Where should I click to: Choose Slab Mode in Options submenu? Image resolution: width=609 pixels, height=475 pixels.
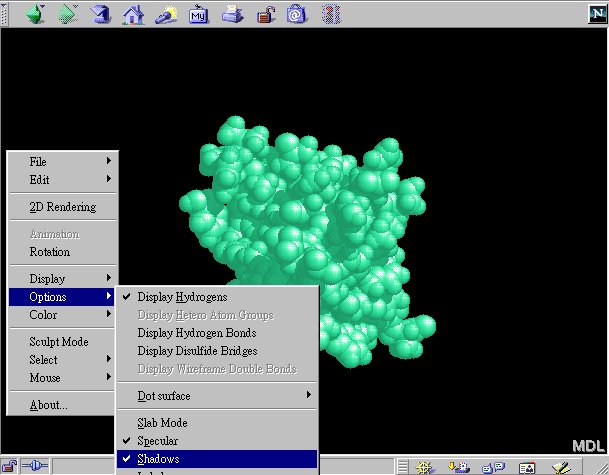point(218,423)
